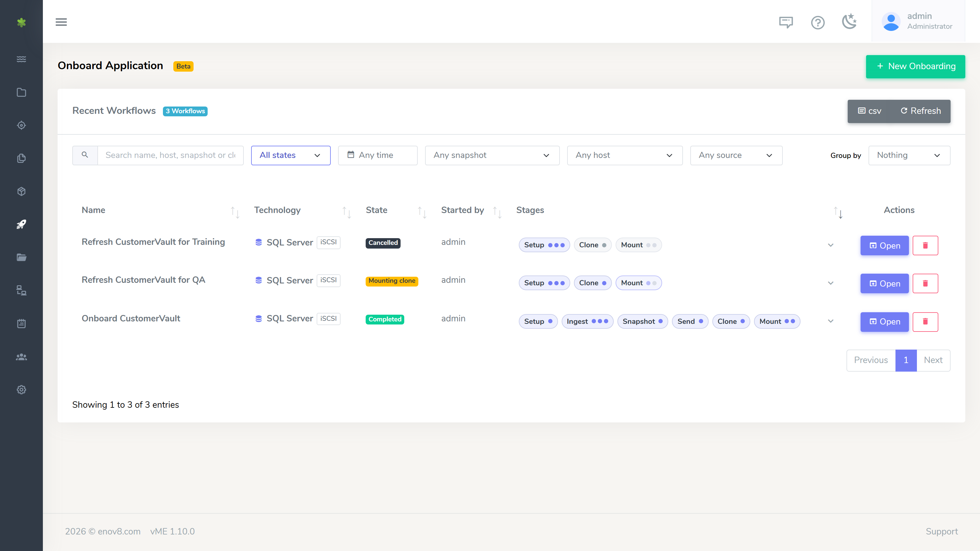Open the users group sidebar icon
This screenshot has height=551, width=980.
click(x=21, y=357)
